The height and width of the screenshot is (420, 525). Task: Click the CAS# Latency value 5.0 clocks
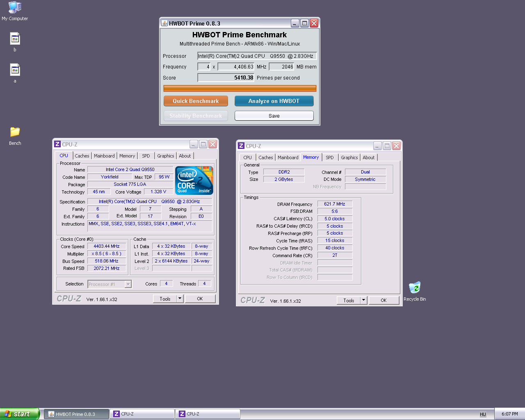[x=335, y=219]
